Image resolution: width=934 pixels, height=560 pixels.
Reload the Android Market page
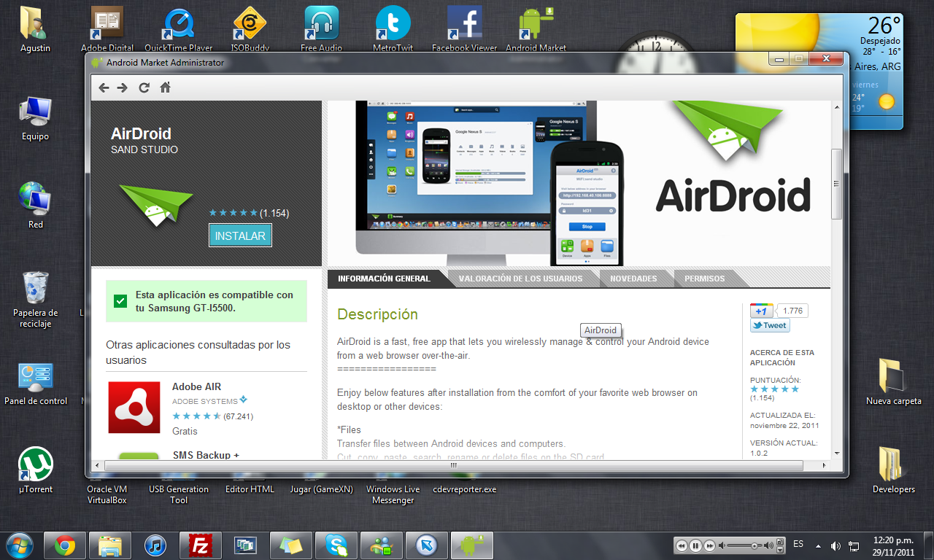click(x=144, y=87)
